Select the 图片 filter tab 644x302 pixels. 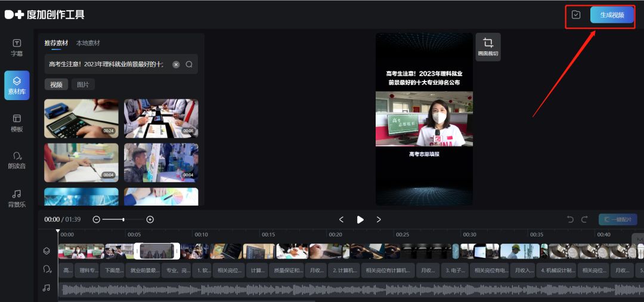(x=83, y=85)
